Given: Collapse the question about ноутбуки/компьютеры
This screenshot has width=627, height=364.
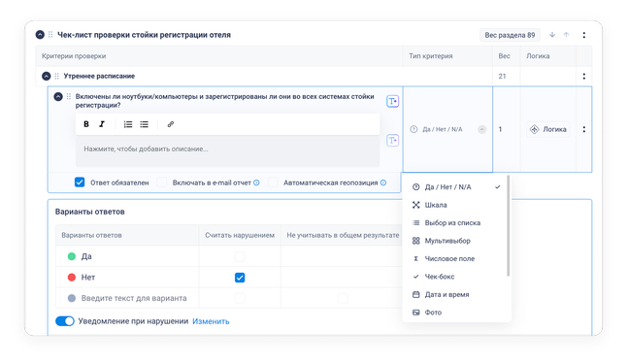Looking at the screenshot, I should [x=58, y=96].
